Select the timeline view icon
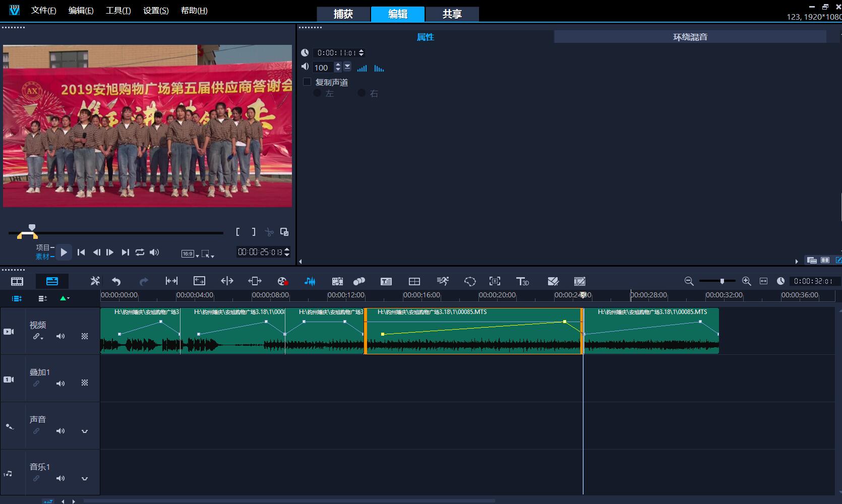Image resolution: width=842 pixels, height=504 pixels. coord(52,281)
